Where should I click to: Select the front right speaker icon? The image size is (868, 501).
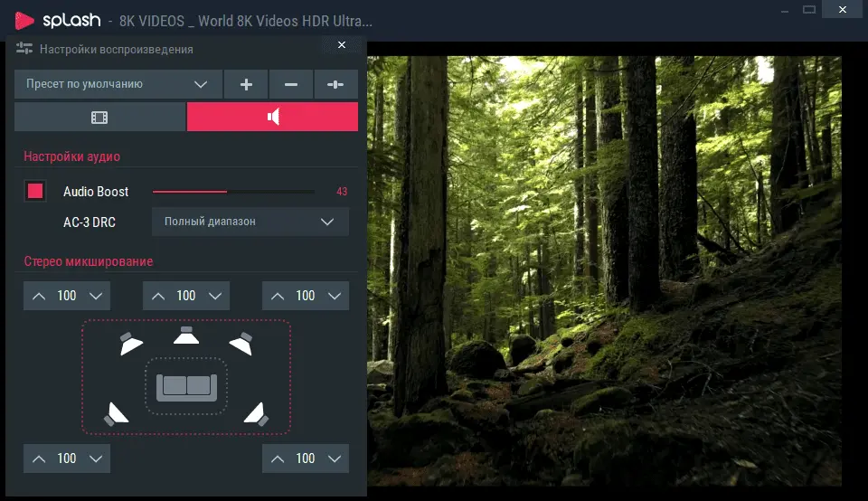click(241, 344)
